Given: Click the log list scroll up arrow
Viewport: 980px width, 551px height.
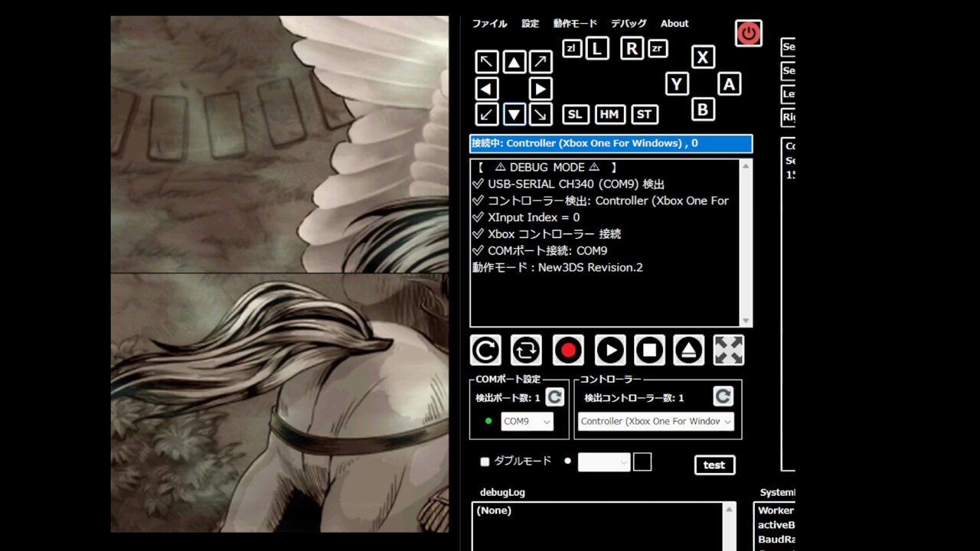Looking at the screenshot, I should 746,166.
